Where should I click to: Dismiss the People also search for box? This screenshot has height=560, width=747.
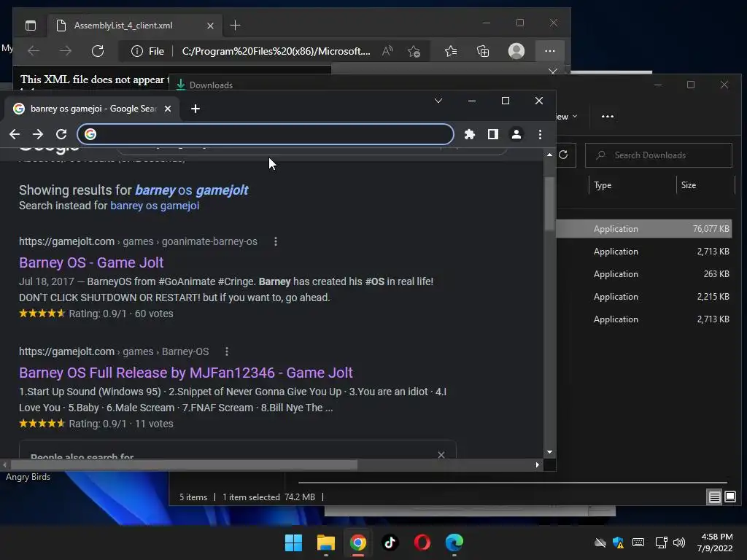[x=441, y=455]
